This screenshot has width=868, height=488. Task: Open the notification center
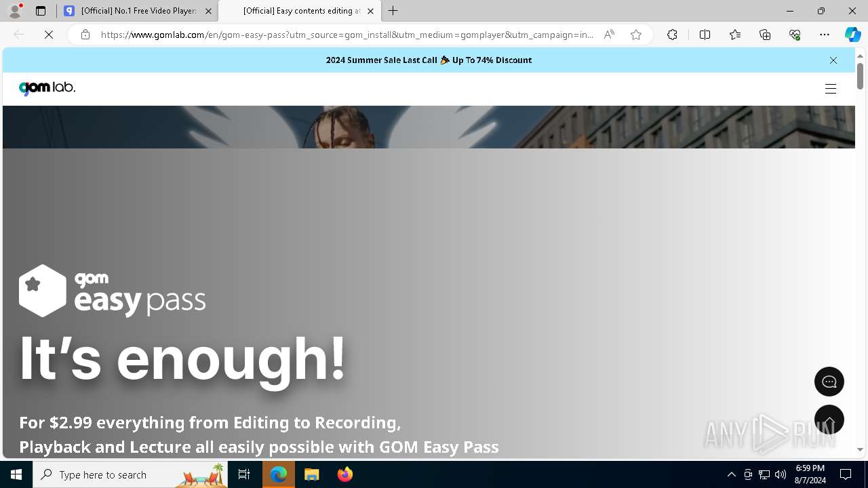click(x=846, y=474)
